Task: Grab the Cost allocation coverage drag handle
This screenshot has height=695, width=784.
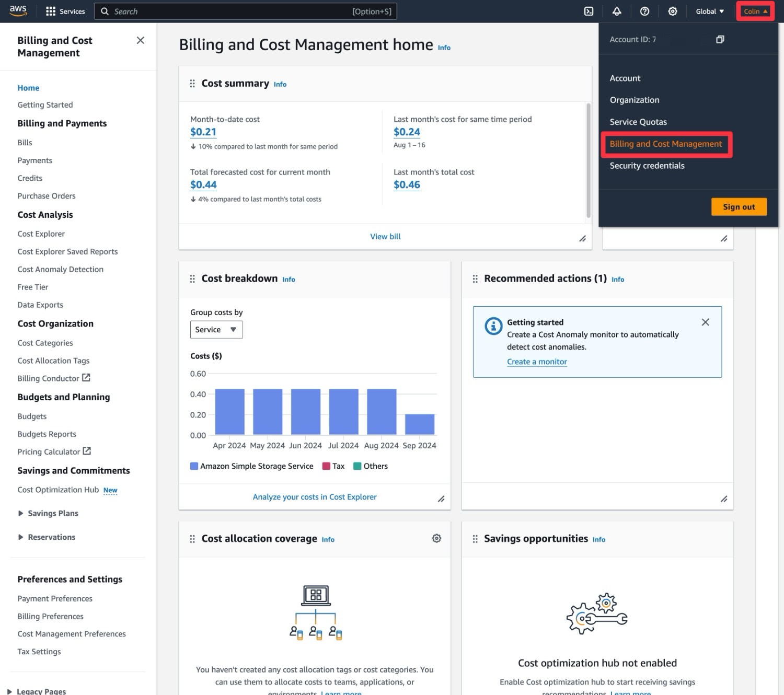Action: click(192, 539)
